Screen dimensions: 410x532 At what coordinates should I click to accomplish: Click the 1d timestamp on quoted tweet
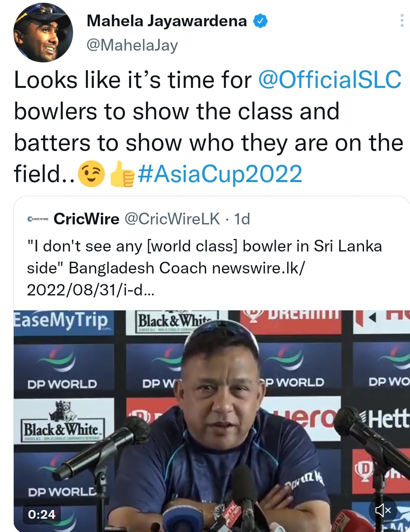pyautogui.click(x=242, y=219)
